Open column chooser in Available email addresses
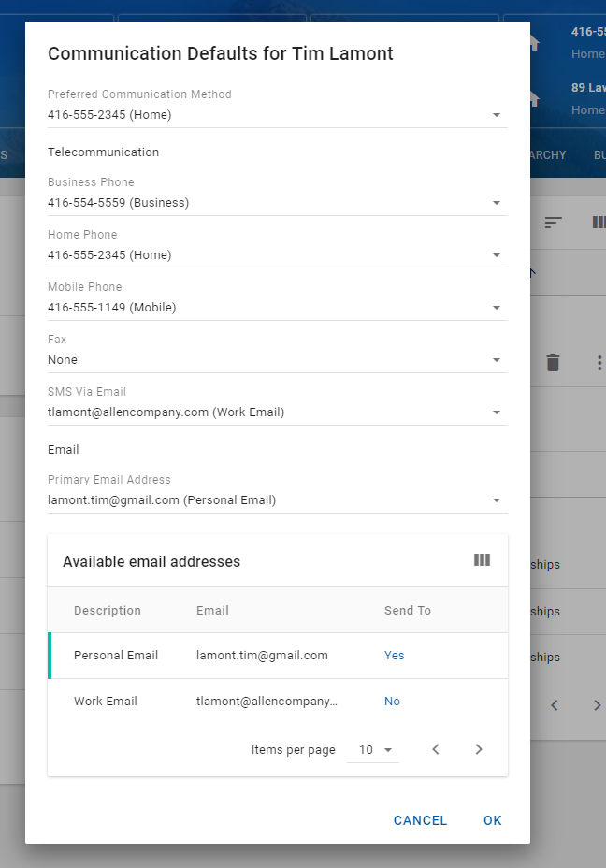The image size is (606, 868). (x=482, y=560)
